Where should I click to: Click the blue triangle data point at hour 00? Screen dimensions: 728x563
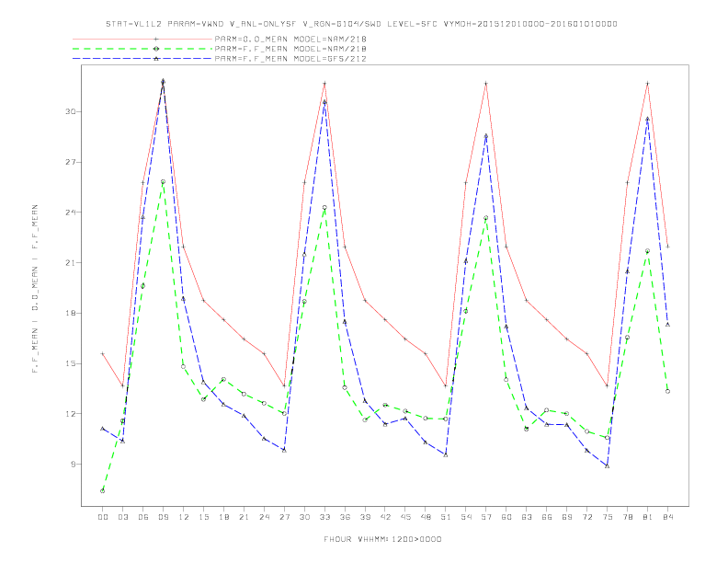click(103, 429)
